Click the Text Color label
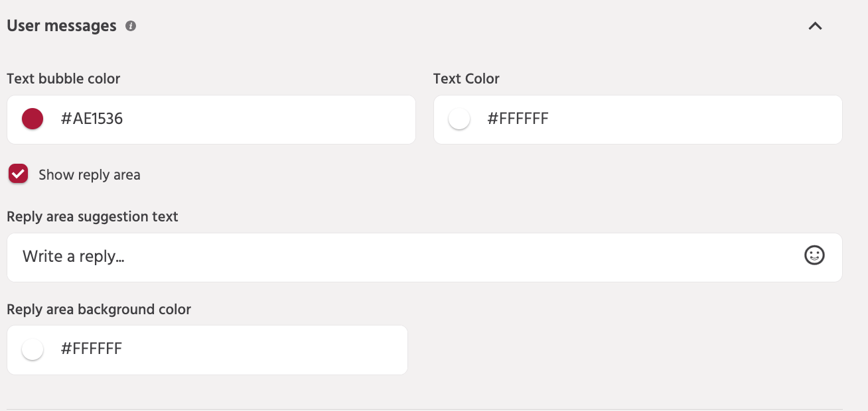This screenshot has height=411, width=868. pyautogui.click(x=466, y=78)
